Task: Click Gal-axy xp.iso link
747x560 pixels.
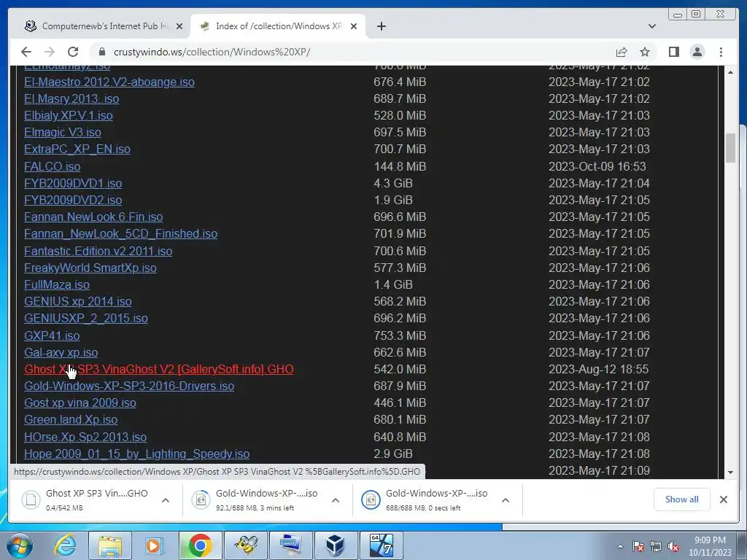Action: pyautogui.click(x=61, y=352)
